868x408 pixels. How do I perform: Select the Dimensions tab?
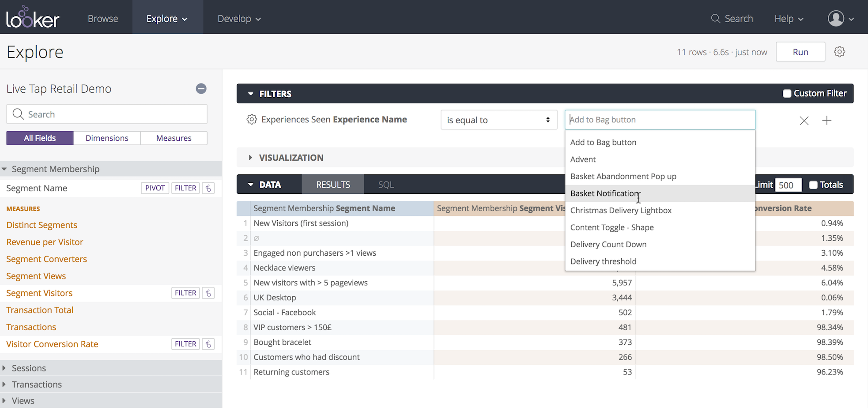tap(107, 138)
